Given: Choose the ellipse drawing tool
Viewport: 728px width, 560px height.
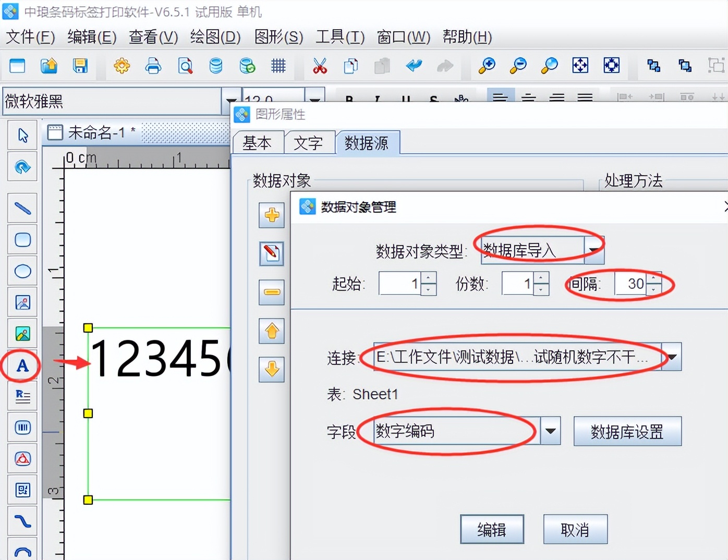Looking at the screenshot, I should coord(22,271).
